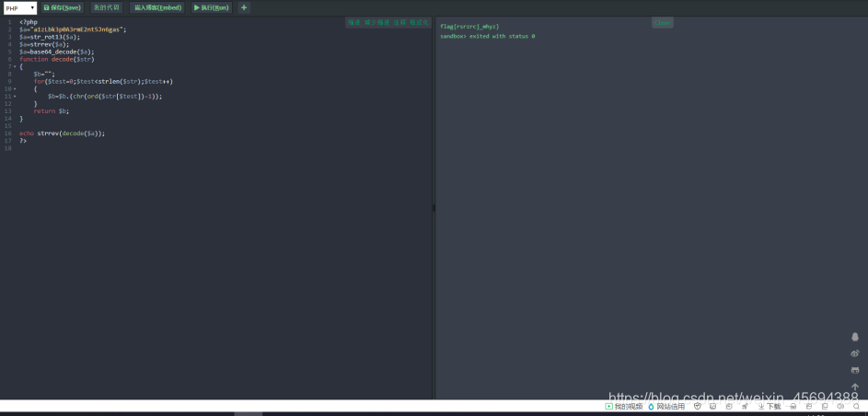This screenshot has height=416, width=868.
Task: Click the base64_decode($a) line
Action: click(x=57, y=52)
